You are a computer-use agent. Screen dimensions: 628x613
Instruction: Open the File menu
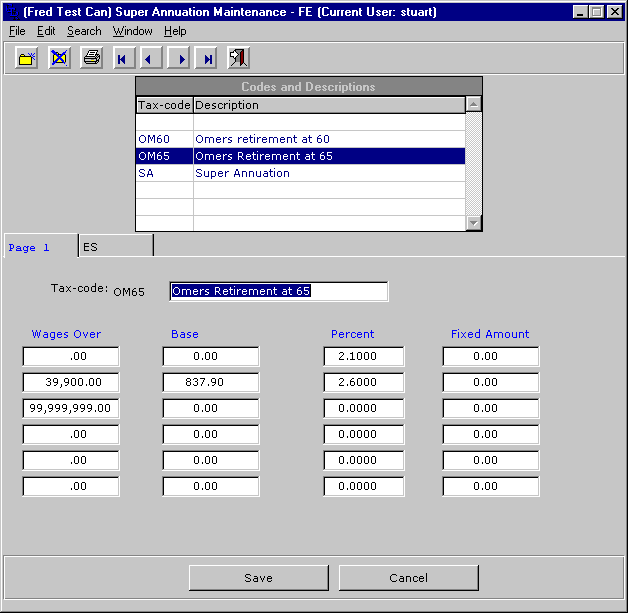click(17, 32)
